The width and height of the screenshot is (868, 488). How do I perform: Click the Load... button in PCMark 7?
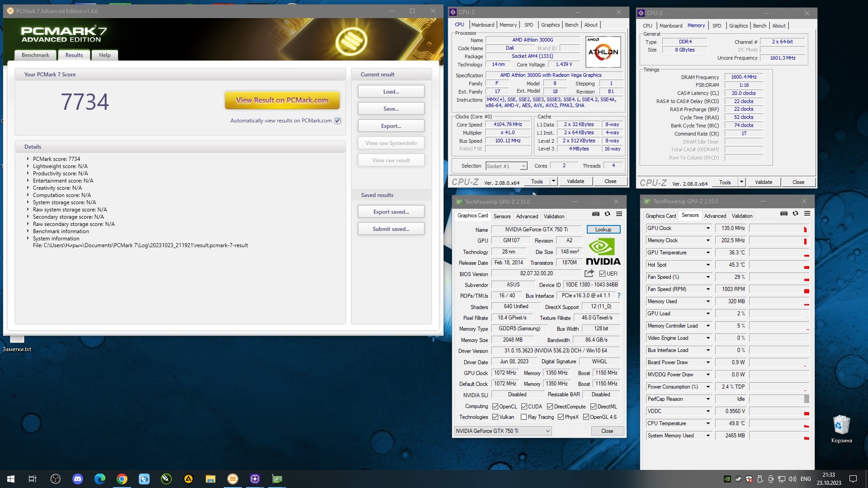391,92
